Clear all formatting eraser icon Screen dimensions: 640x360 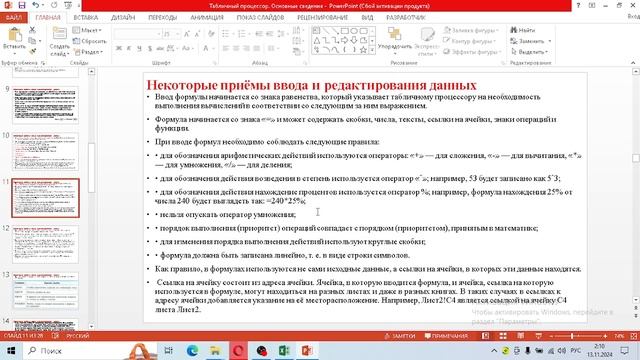211,34
